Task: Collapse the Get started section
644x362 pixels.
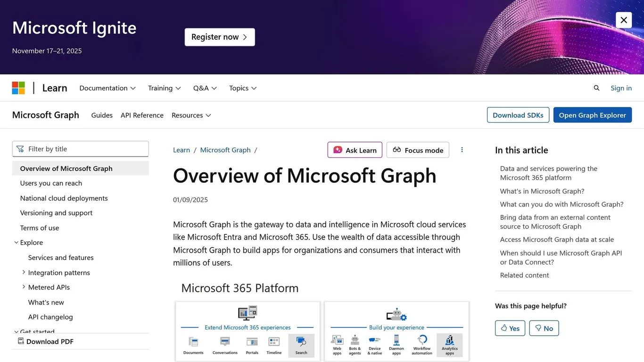Action: [17, 332]
